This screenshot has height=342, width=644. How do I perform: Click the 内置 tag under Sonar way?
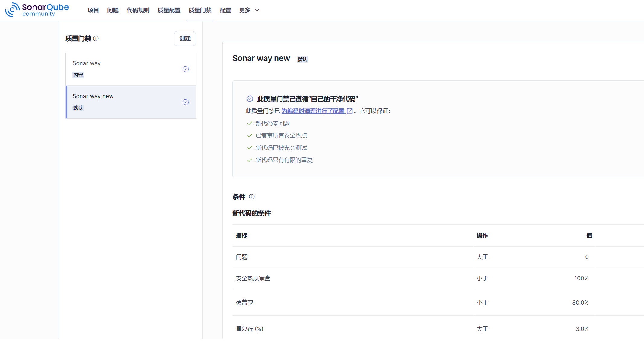78,75
